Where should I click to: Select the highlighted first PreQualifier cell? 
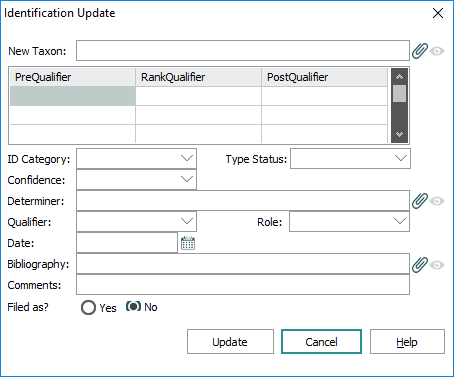[73, 96]
